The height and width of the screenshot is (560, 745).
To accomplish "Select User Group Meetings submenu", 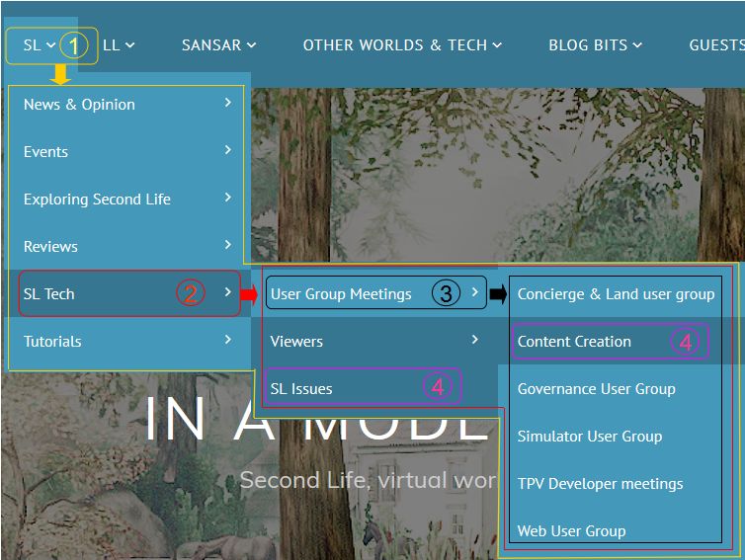I will point(341,294).
